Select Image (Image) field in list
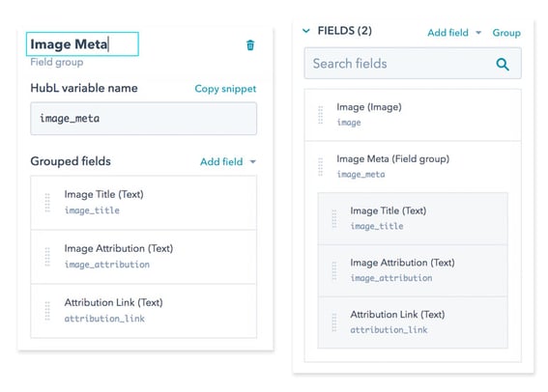Screen dimensions: 548x392 413,115
